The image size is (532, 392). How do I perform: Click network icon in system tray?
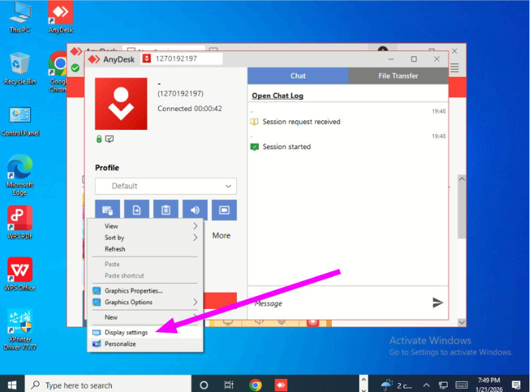click(443, 385)
